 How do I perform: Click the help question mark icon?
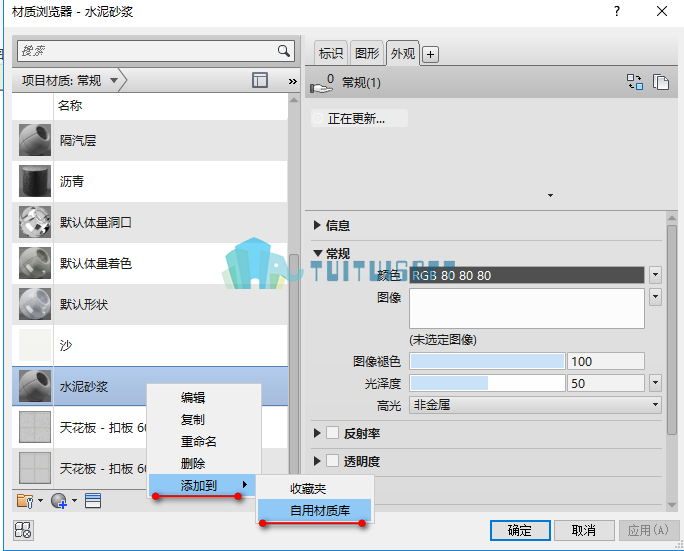click(617, 11)
